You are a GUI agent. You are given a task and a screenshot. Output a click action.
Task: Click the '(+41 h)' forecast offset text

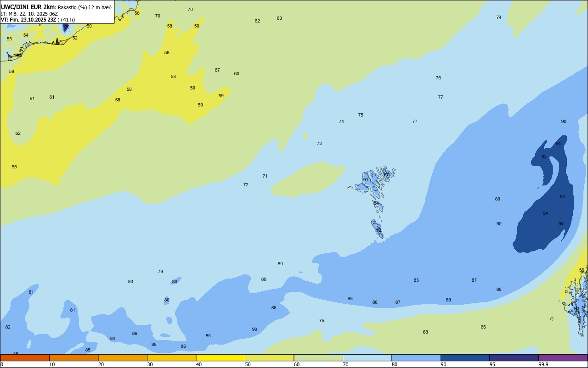tap(66, 20)
